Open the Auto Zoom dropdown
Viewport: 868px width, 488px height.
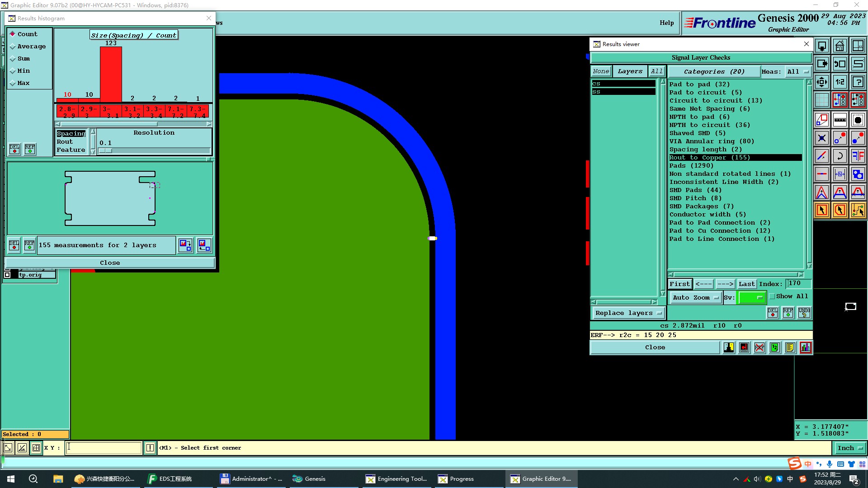tap(695, 297)
